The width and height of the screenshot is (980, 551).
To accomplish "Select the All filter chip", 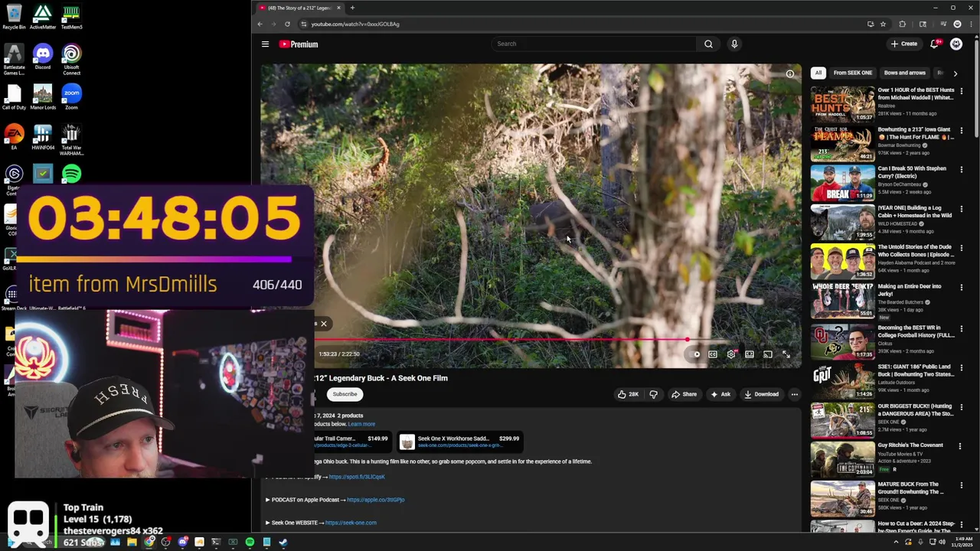I will [818, 73].
